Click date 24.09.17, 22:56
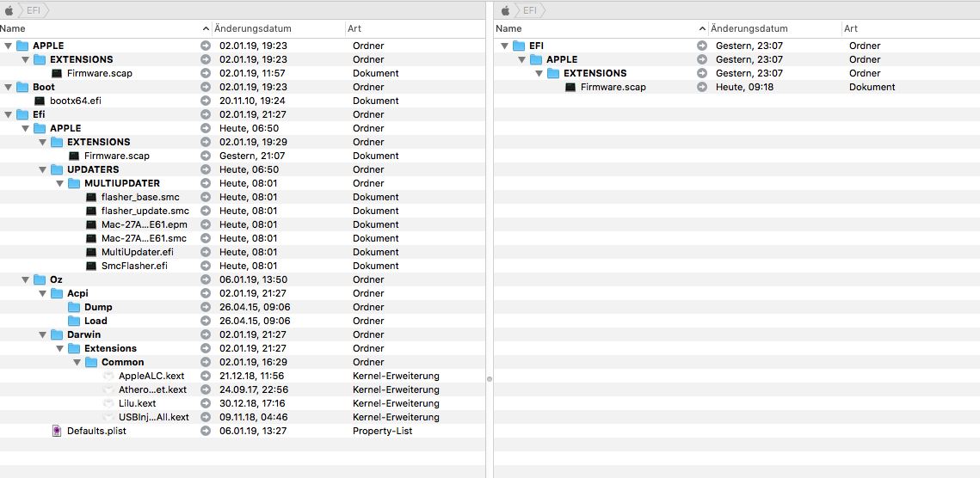Screen dimensions: 980x478 [x=254, y=389]
